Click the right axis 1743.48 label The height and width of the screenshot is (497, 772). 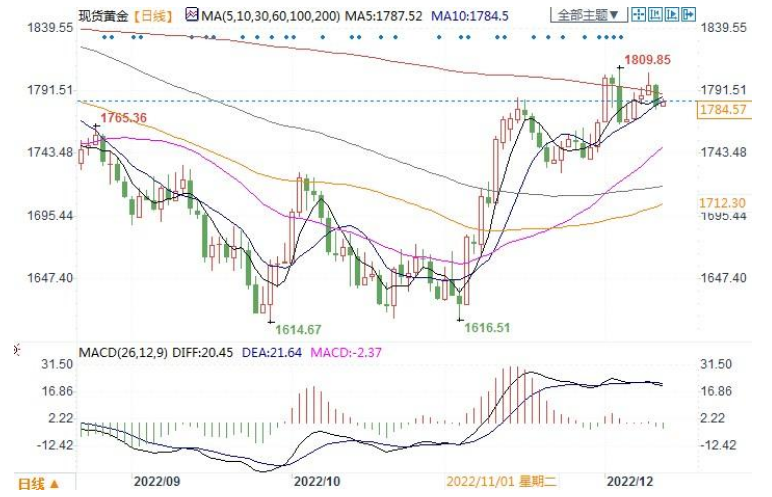coord(723,152)
